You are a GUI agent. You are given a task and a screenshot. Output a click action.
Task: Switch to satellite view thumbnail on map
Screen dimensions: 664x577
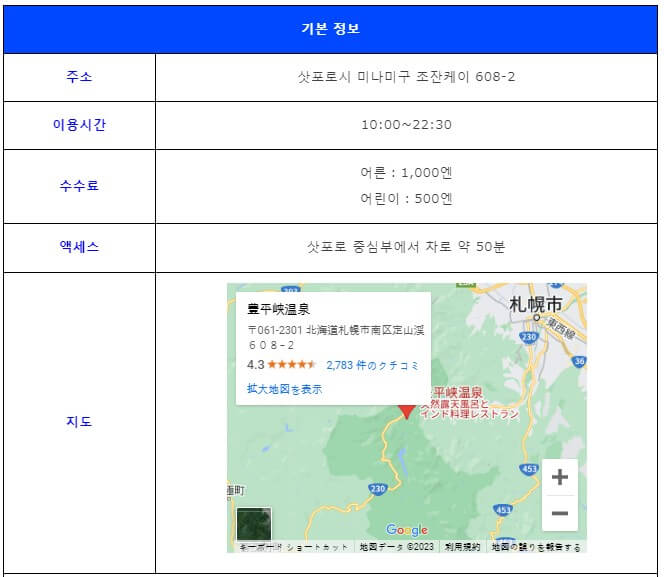click(x=254, y=524)
